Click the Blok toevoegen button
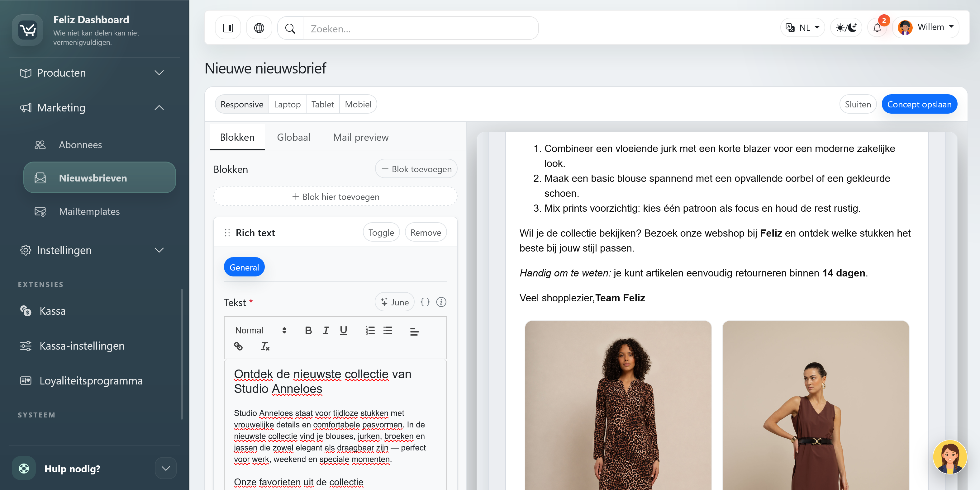The width and height of the screenshot is (980, 490). [x=416, y=169]
